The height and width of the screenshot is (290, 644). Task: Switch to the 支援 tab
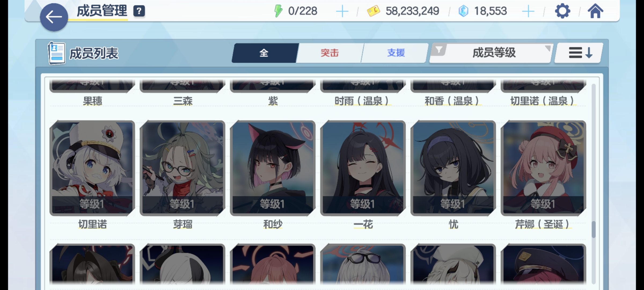[x=396, y=53]
